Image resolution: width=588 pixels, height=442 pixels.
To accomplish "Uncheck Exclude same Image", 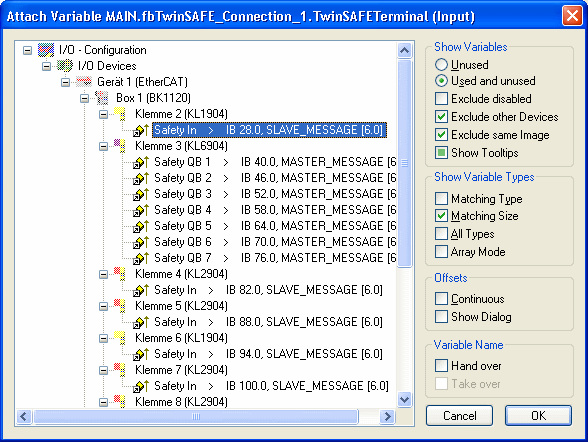I will click(x=441, y=135).
